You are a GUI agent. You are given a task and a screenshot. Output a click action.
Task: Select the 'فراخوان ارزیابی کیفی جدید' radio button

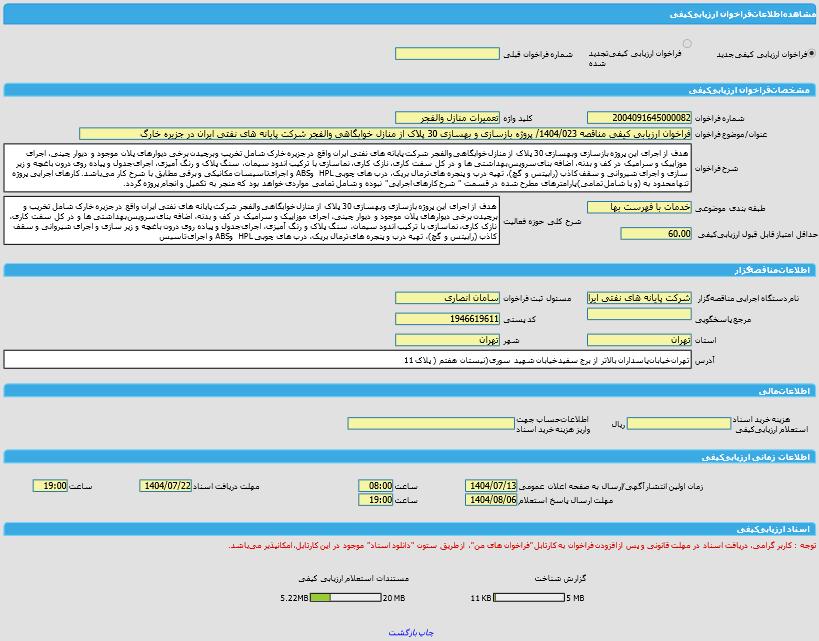tap(811, 54)
